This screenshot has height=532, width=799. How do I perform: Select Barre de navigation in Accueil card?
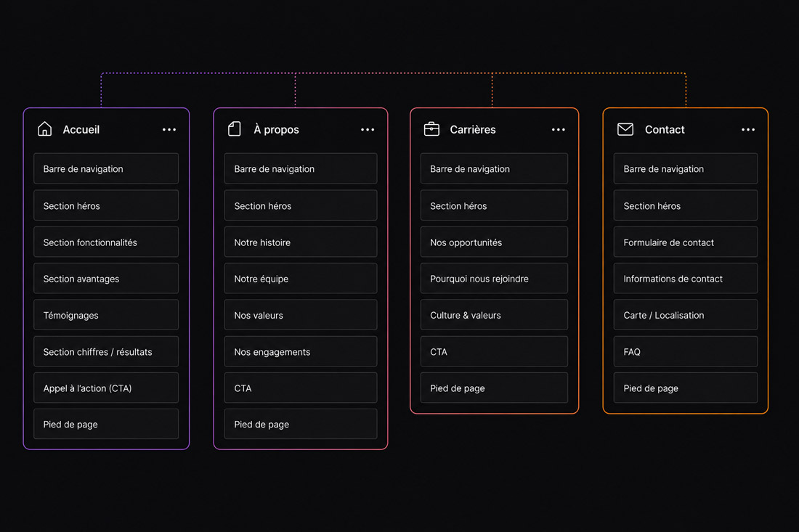106,168
